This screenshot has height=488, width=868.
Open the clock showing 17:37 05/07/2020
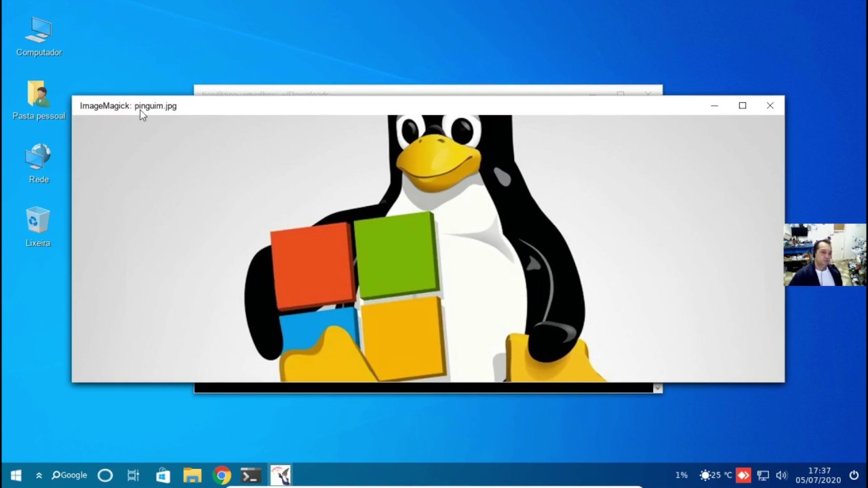tap(818, 475)
